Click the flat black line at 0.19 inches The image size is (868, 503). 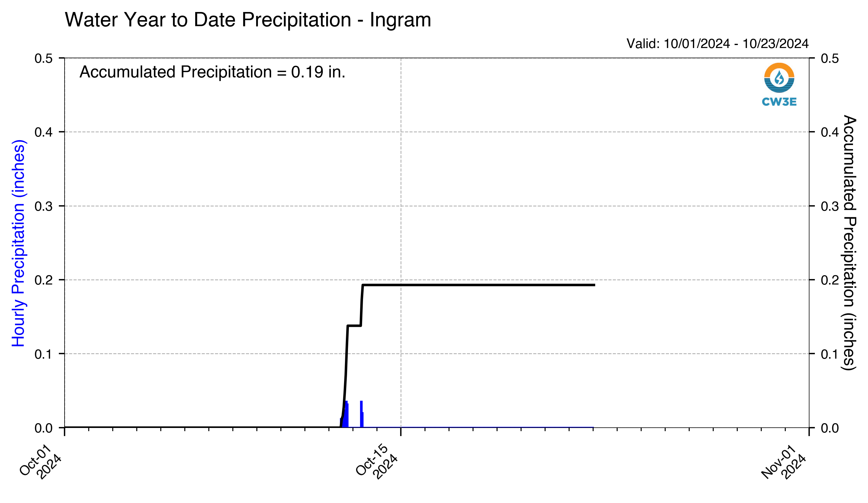pos(479,285)
